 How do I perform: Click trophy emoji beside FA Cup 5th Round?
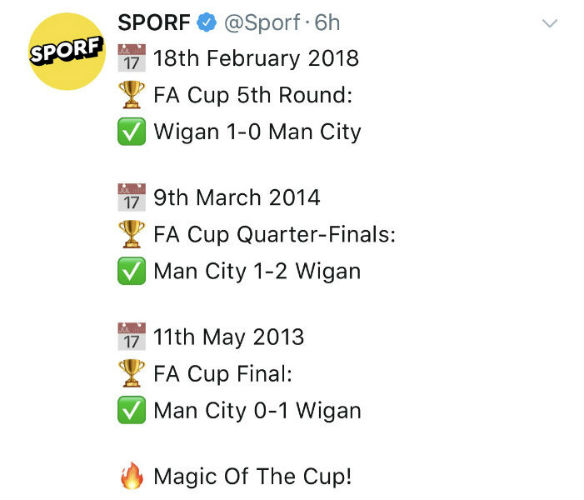(131, 95)
